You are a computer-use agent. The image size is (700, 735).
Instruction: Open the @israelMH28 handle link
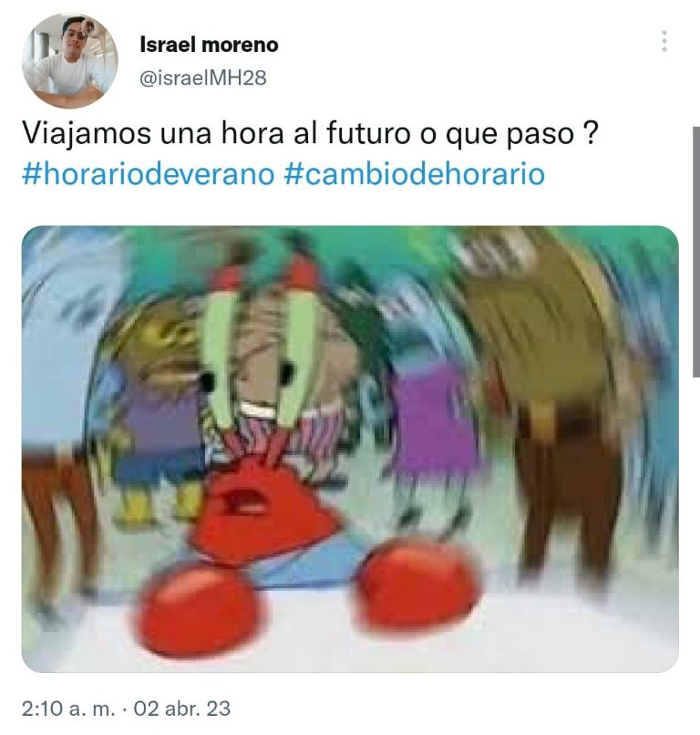203,78
